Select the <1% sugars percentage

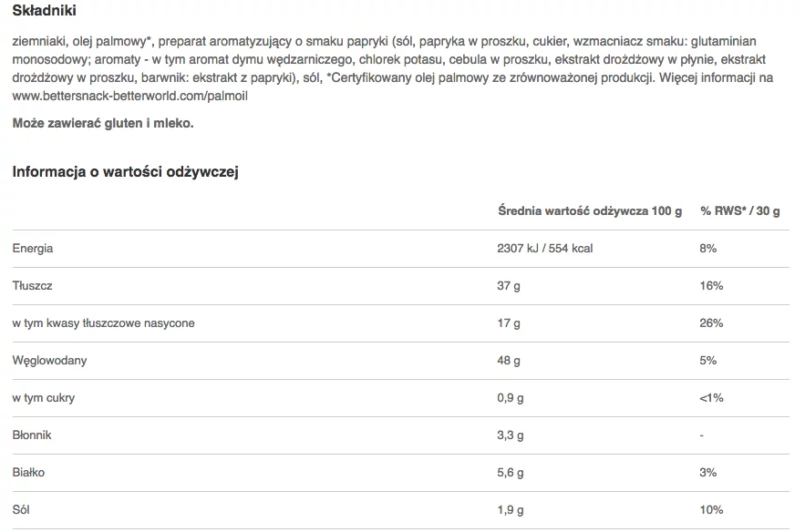click(x=711, y=398)
